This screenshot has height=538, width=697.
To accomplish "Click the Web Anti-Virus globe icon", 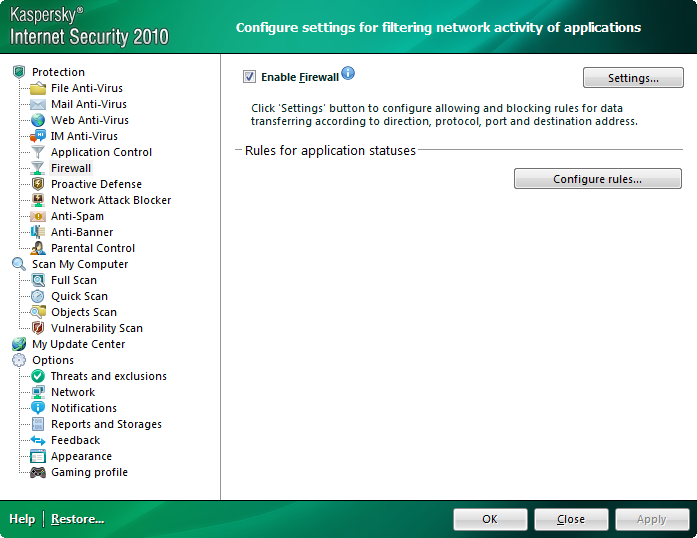I will (x=38, y=120).
